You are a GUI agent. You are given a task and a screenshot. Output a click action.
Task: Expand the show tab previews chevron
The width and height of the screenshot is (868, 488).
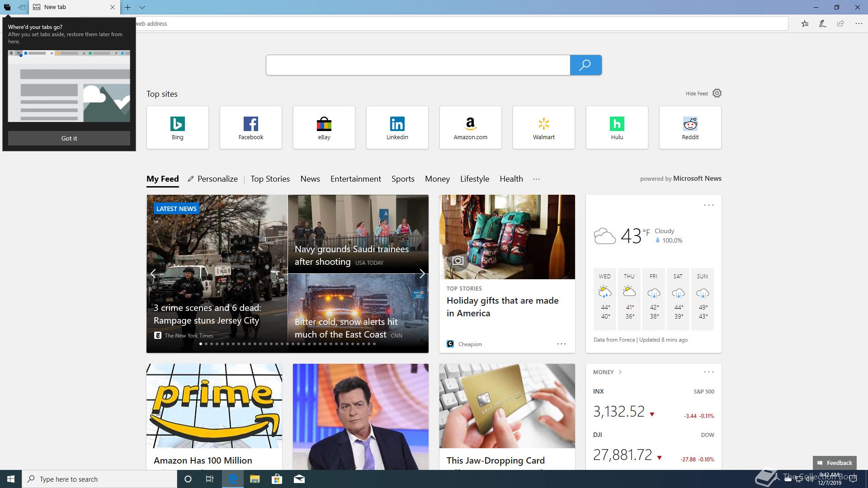[x=142, y=7]
